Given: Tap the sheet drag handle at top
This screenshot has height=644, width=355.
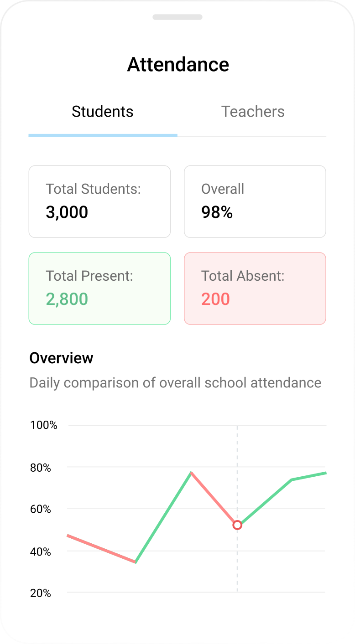Looking at the screenshot, I should point(177,17).
